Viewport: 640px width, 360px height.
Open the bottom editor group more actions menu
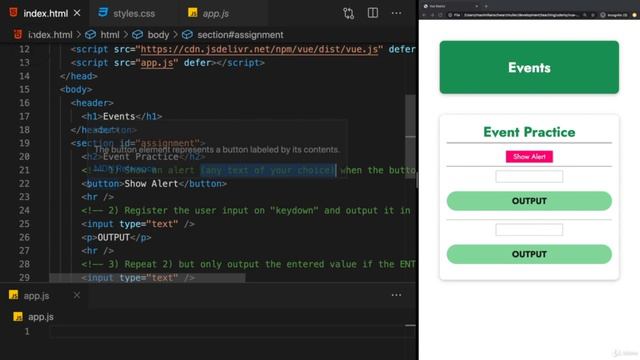coord(396,295)
